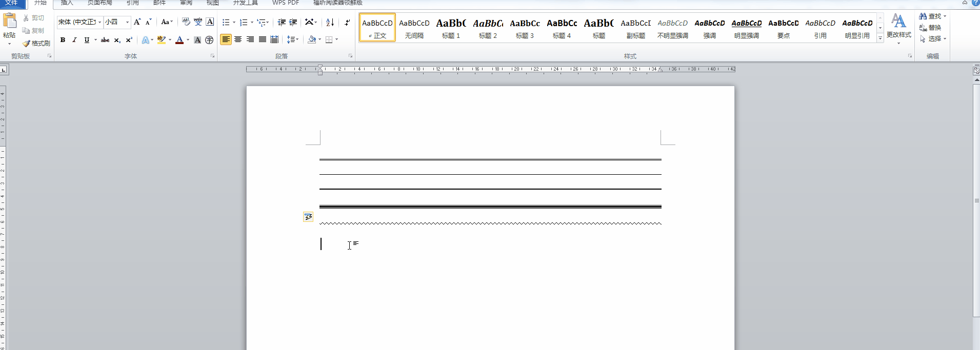Click the decrease indent icon
The image size is (980, 350).
(x=282, y=22)
